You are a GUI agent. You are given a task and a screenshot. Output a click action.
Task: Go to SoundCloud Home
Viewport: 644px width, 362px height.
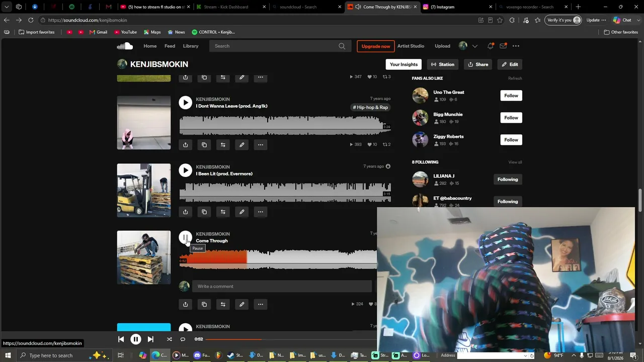(150, 46)
